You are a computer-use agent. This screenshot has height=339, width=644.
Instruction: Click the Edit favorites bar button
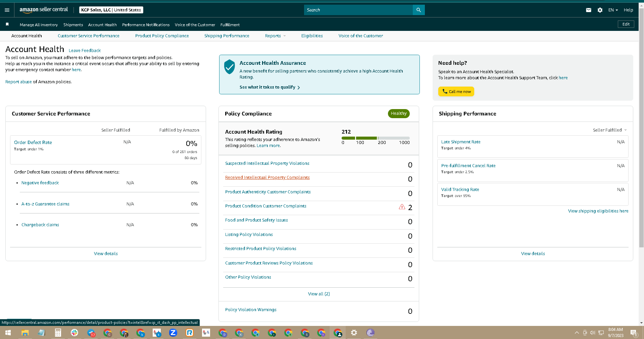click(x=626, y=24)
